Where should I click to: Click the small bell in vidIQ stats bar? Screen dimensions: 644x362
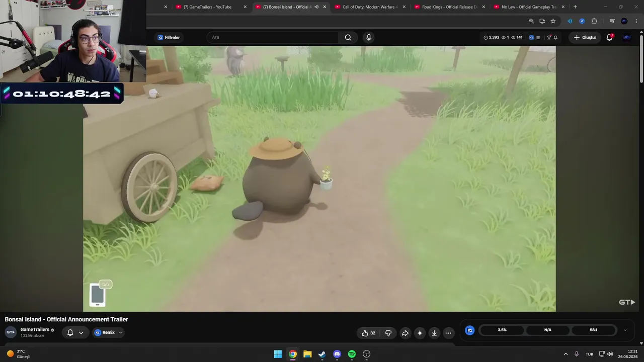pyautogui.click(x=555, y=37)
